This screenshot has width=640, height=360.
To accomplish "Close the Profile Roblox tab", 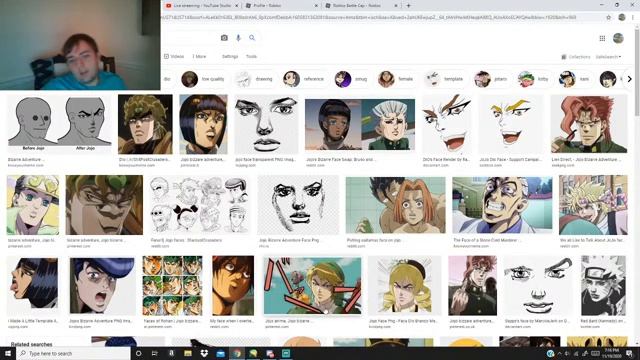I will pos(316,6).
